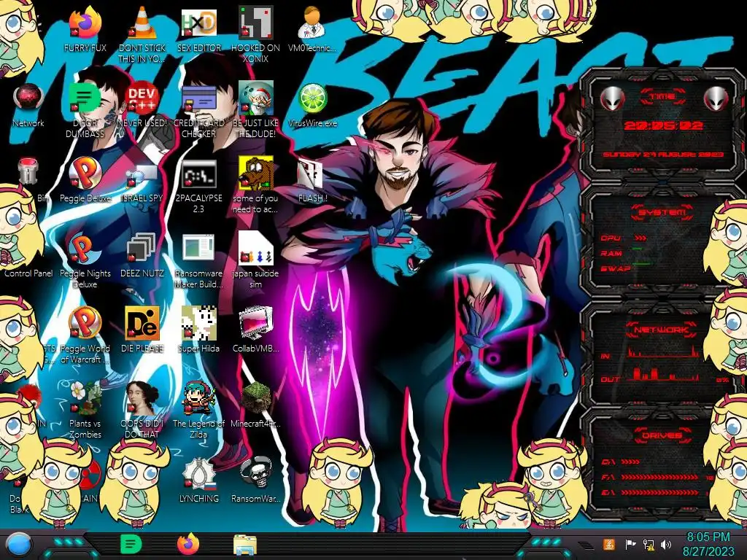Image resolution: width=747 pixels, height=560 pixels.
Task: Open the Action Center flag tray icon
Action: 631,544
